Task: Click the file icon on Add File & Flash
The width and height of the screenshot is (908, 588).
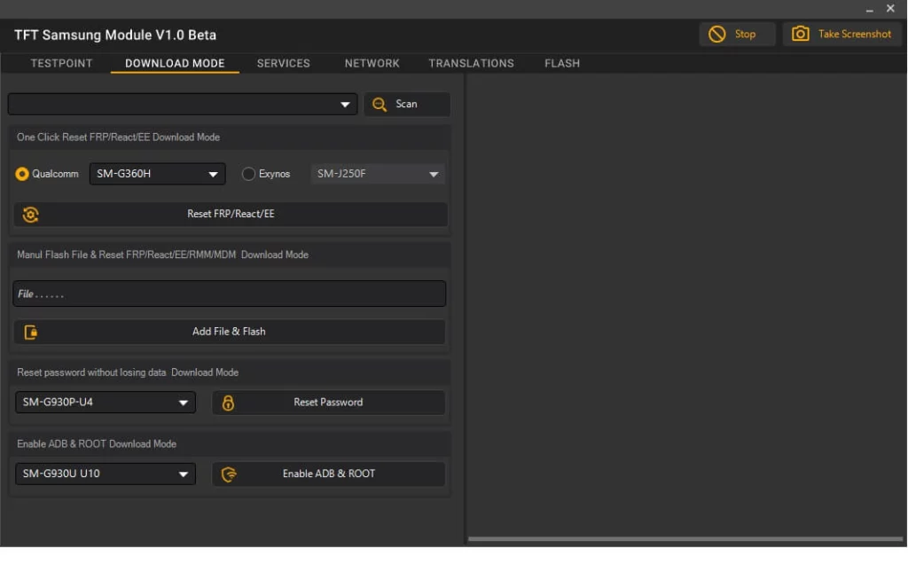Action: [31, 333]
